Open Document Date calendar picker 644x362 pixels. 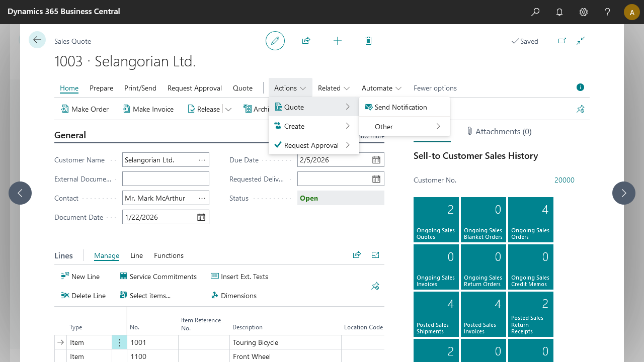[201, 217]
